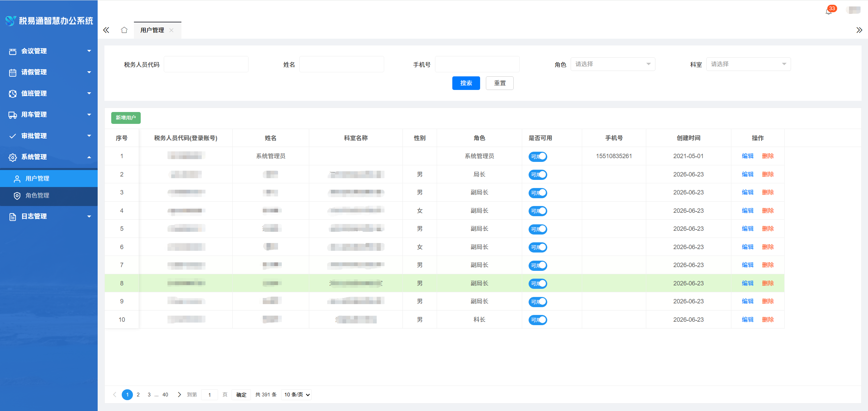Click 编辑 for row 8
Screen dimensions: 868x411
(x=747, y=283)
